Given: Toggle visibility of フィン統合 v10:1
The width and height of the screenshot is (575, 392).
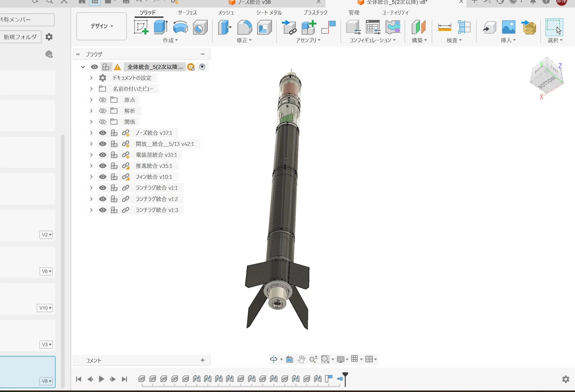Looking at the screenshot, I should (x=103, y=177).
